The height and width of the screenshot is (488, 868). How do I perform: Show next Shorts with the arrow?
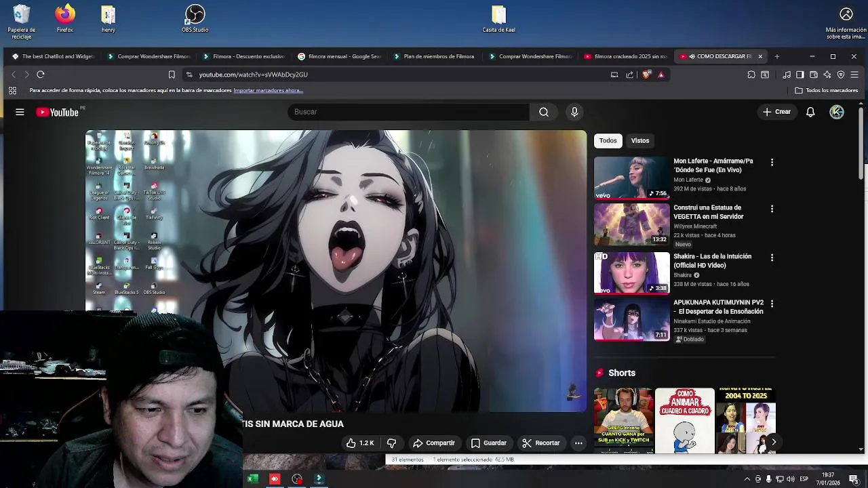click(774, 442)
